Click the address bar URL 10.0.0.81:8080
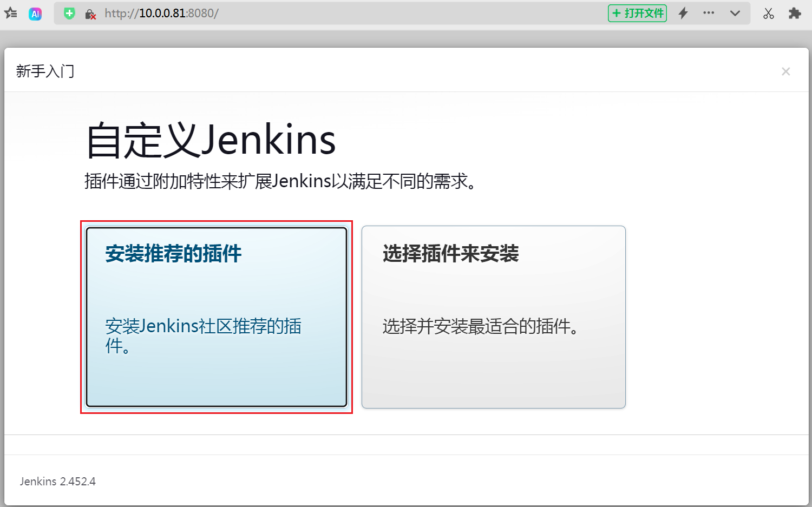The height and width of the screenshot is (507, 812). click(161, 14)
